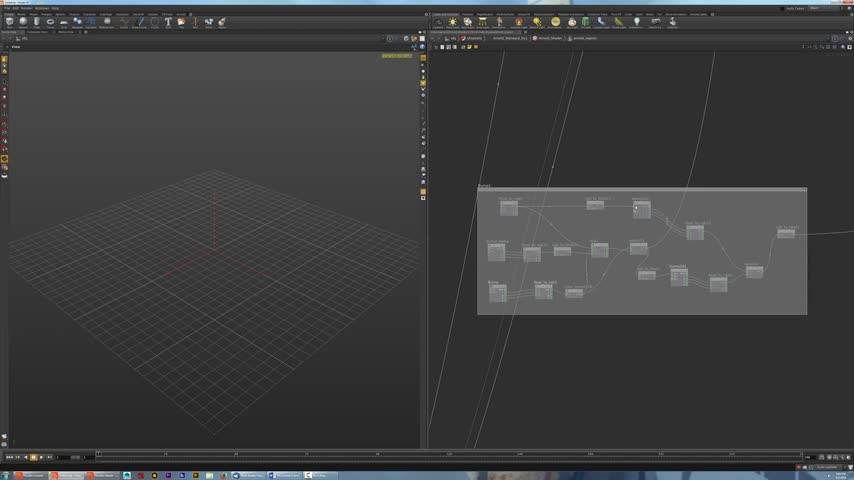Image resolution: width=854 pixels, height=480 pixels.
Task: Open the Windows menu
Action: [42, 8]
